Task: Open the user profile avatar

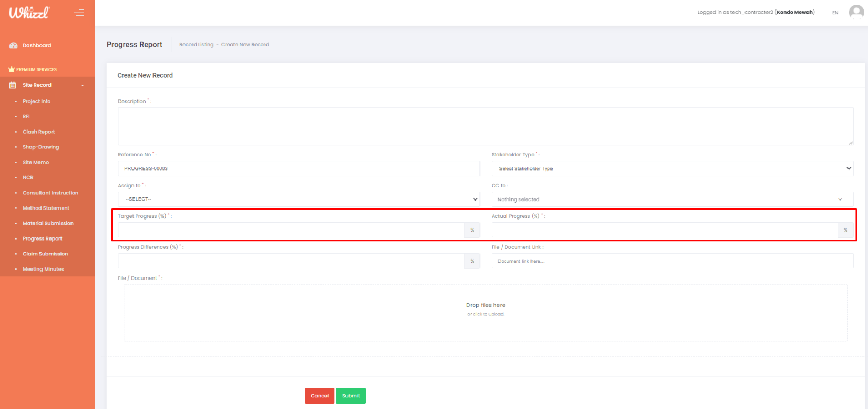Action: coord(856,12)
